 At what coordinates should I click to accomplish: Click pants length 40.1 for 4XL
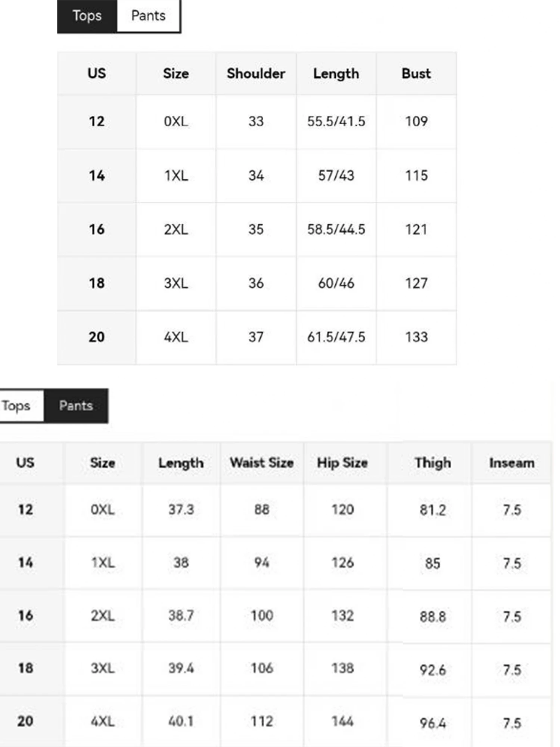181,721
